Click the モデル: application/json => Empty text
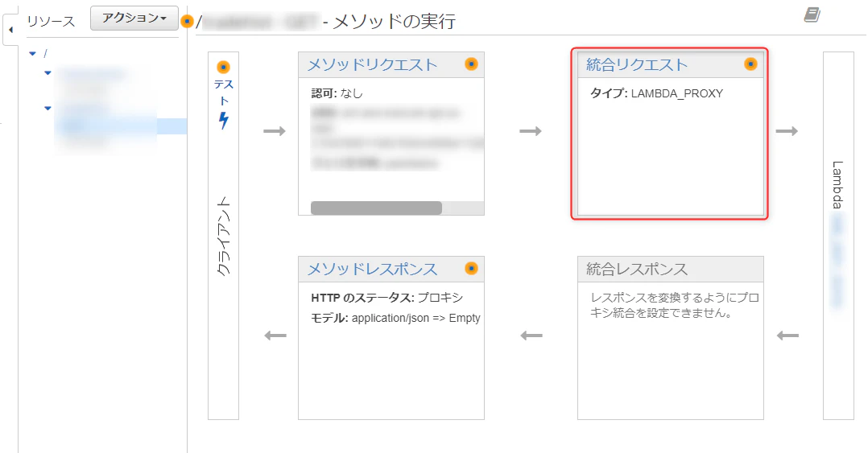Screen dimensions: 868x453 [395, 318]
